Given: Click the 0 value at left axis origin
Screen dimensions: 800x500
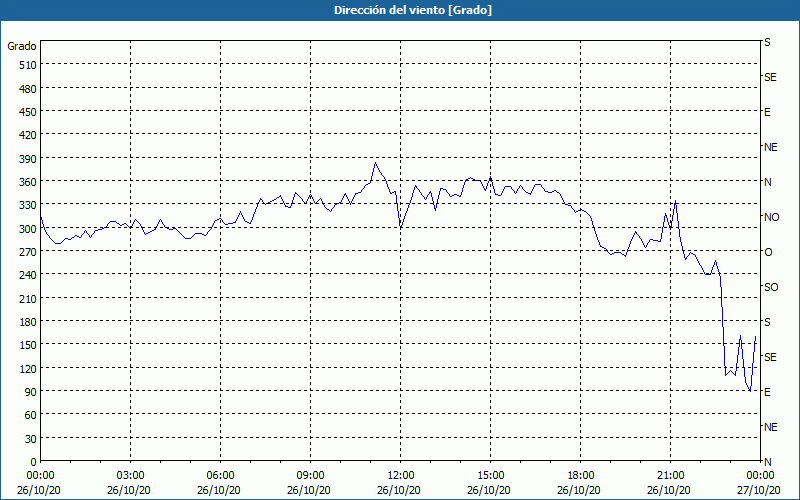Looking at the screenshot, I should coord(34,462).
